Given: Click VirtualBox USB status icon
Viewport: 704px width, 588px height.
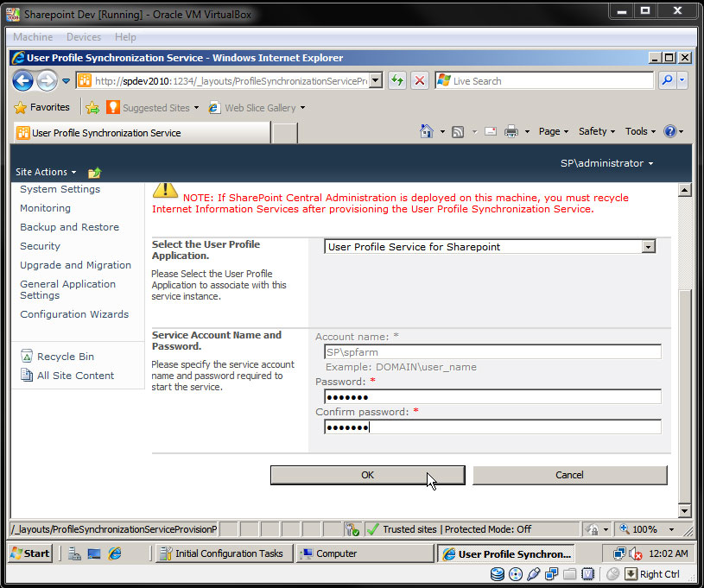Looking at the screenshot, I should click(533, 574).
